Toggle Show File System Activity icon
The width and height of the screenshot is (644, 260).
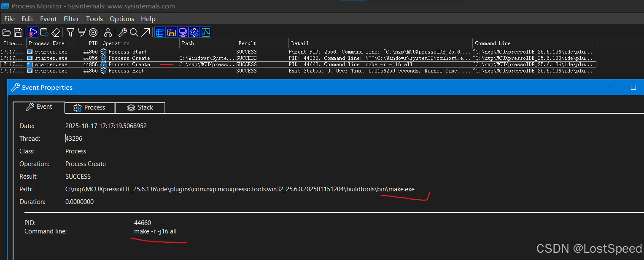tap(171, 32)
